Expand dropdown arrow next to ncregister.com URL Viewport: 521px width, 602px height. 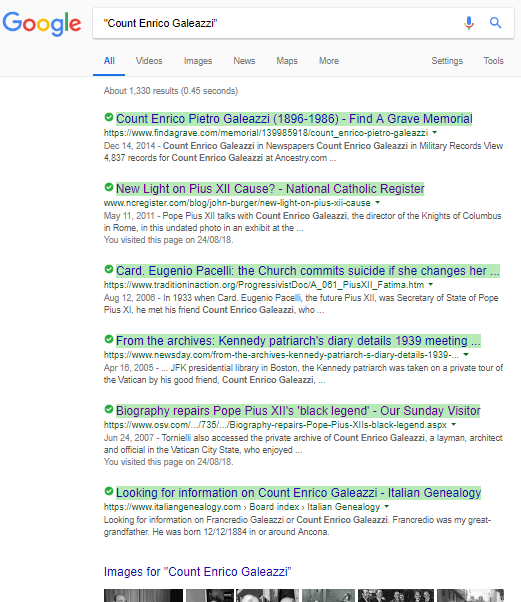377,202
